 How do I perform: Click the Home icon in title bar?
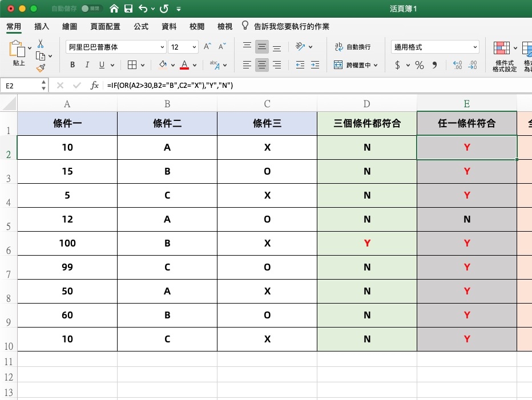[x=114, y=9]
